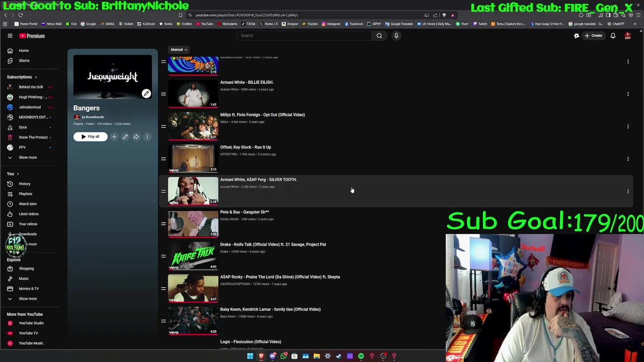Open the Knife Talk video thumbnail
The width and height of the screenshot is (644, 362).
[193, 256]
